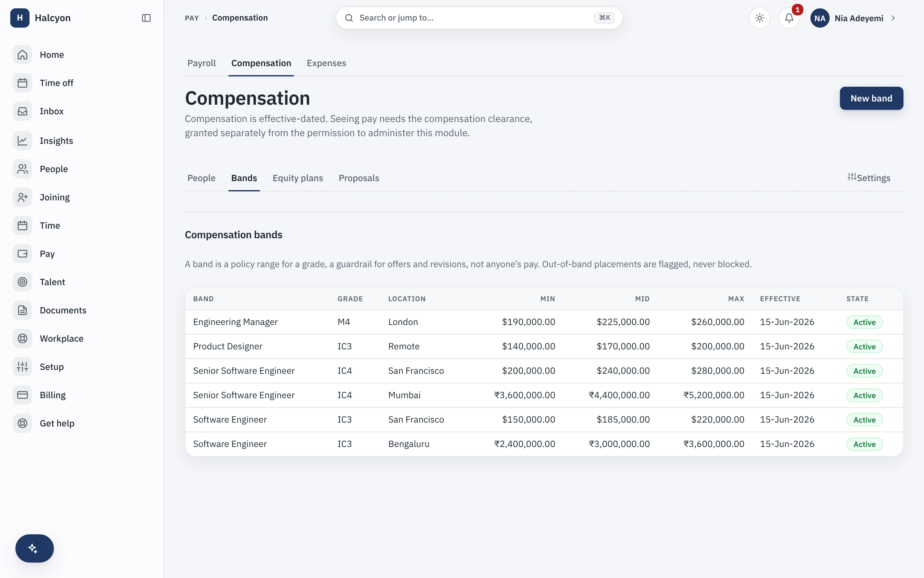Open the Insights chart icon
The image size is (924, 578).
pos(22,141)
